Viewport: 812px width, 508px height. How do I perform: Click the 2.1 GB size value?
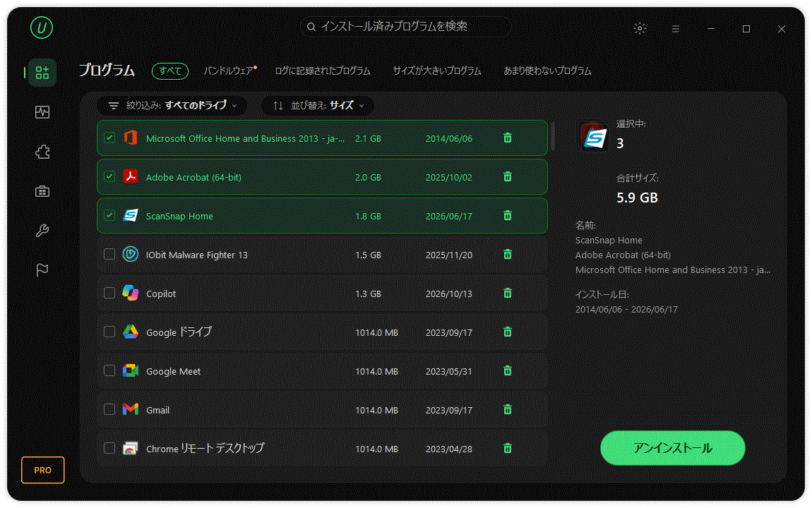click(x=368, y=138)
